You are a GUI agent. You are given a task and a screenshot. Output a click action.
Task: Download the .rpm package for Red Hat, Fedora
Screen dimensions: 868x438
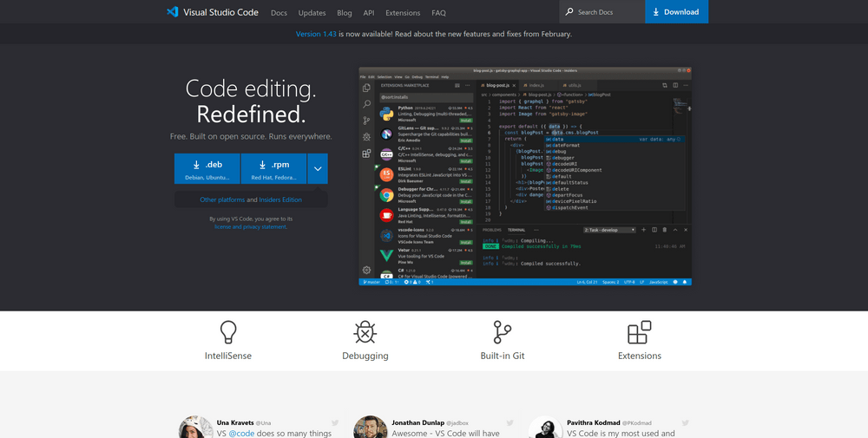pos(273,168)
